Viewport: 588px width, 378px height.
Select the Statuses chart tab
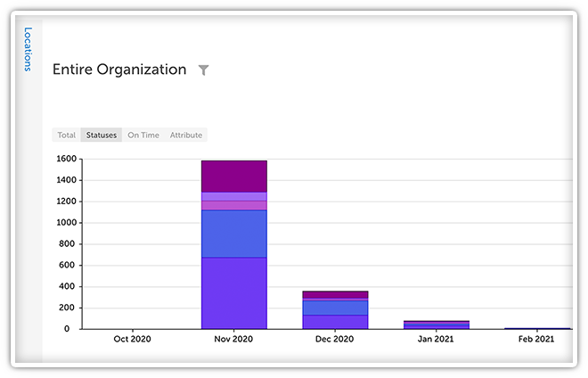pos(101,136)
